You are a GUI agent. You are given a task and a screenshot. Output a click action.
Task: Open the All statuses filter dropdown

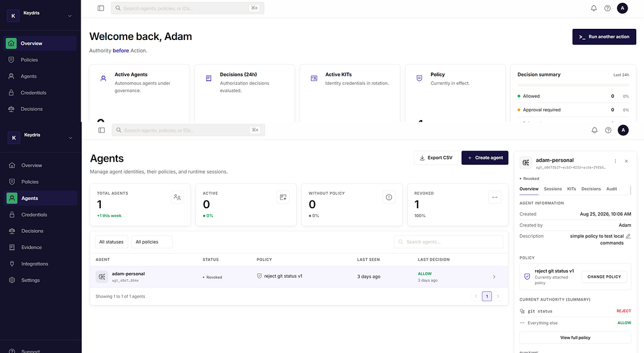click(x=111, y=242)
